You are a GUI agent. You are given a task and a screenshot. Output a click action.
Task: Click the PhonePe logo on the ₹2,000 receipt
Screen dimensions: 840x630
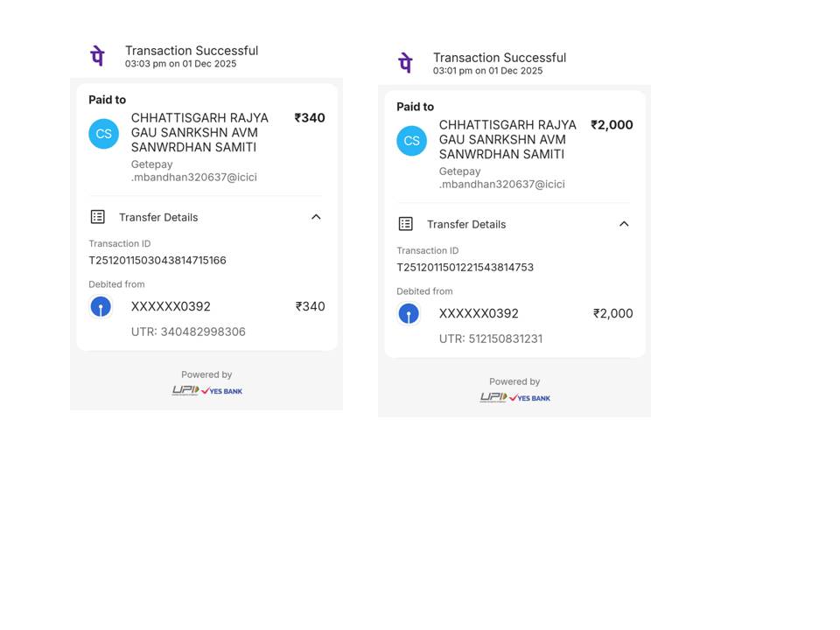click(405, 63)
